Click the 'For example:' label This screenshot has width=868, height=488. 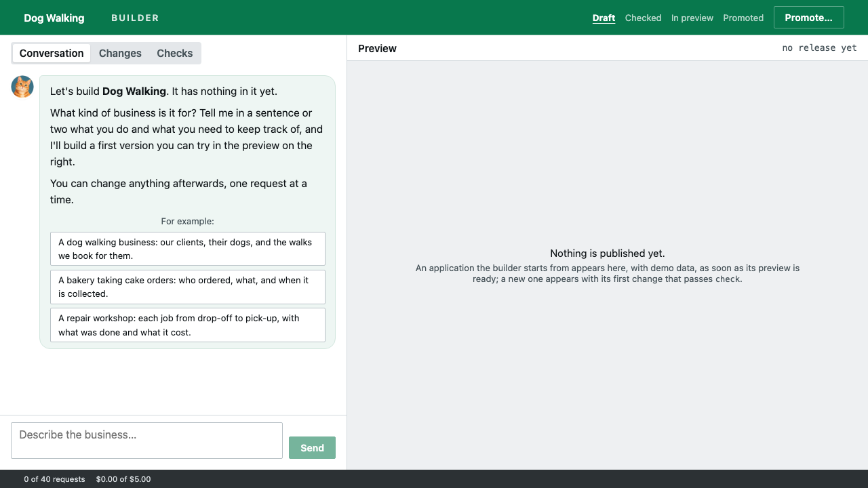(x=188, y=221)
